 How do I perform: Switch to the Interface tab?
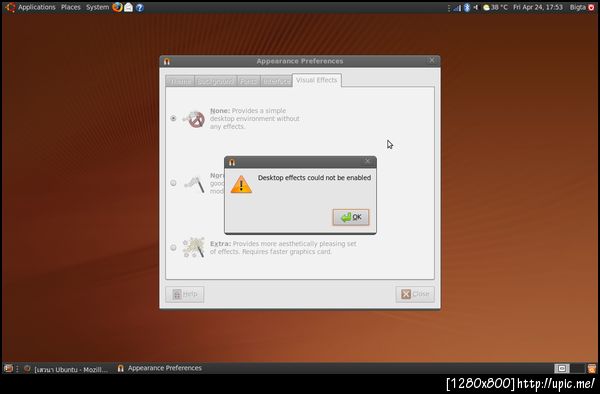coord(276,81)
